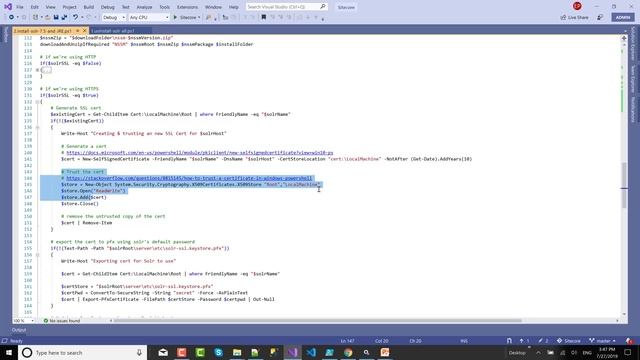This screenshot has height=360, width=640.
Task: Click the Sitecore repository status item
Action: [569, 341]
